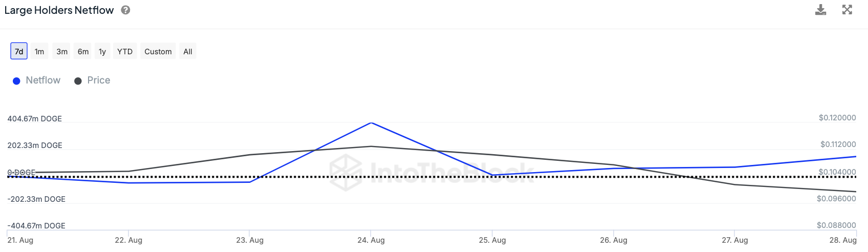
Task: Click the dark Price legend dot
Action: tap(78, 81)
